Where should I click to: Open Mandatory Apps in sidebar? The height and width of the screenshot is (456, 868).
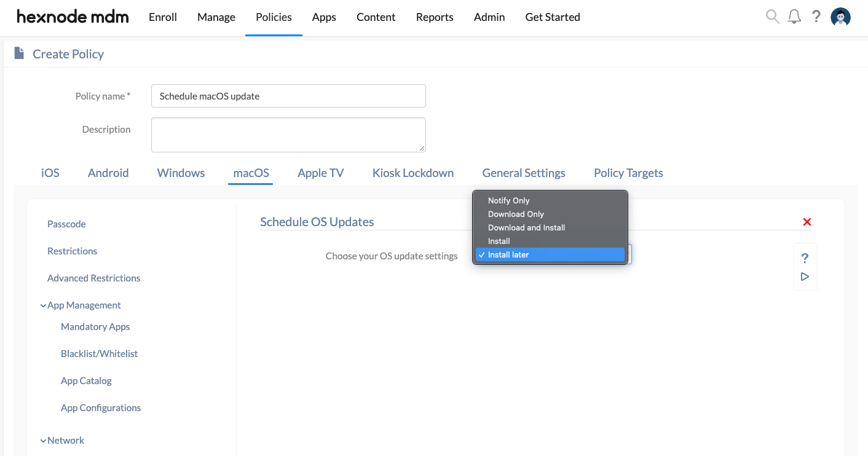[x=95, y=326]
